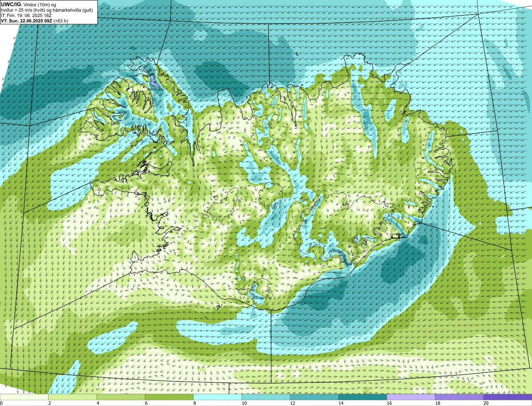
Task: Click the legend scale label "2"
Action: [x=49, y=403]
